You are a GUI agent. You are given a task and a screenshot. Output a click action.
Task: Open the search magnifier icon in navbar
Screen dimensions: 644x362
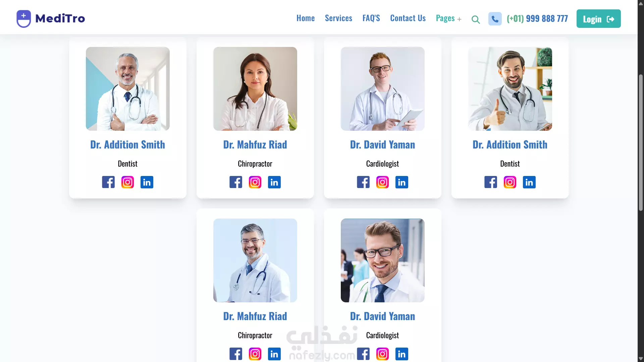pos(475,19)
